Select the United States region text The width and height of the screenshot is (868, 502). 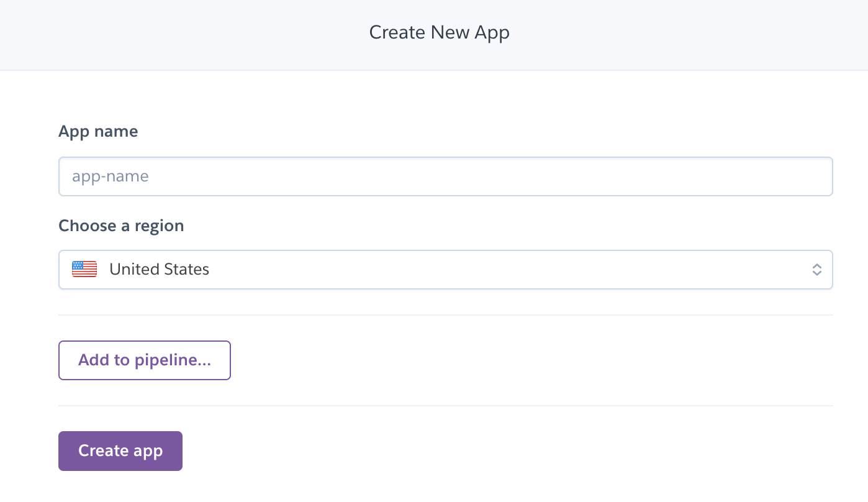(159, 269)
